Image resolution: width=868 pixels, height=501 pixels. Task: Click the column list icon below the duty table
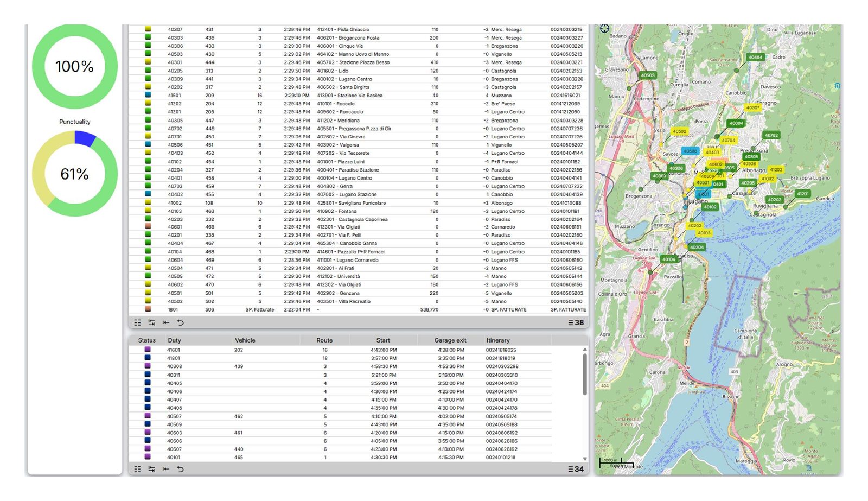138,469
